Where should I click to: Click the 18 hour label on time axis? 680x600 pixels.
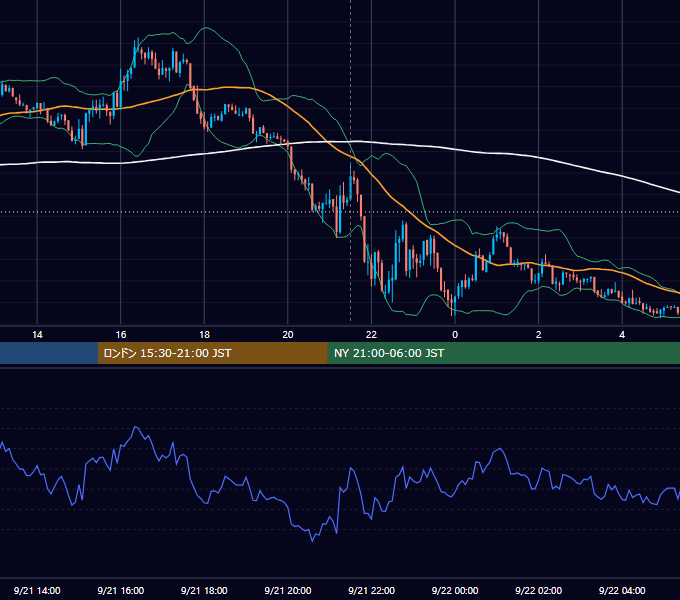point(204,335)
